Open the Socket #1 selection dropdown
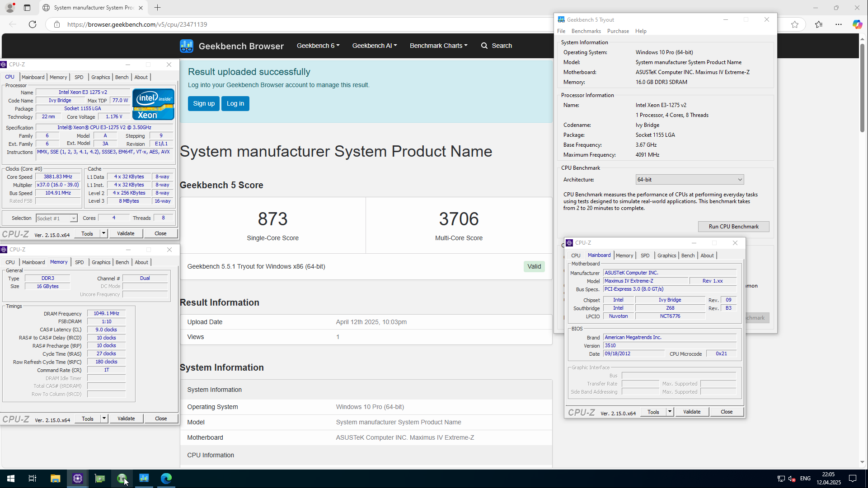Viewport: 868px width, 488px height. (56, 218)
